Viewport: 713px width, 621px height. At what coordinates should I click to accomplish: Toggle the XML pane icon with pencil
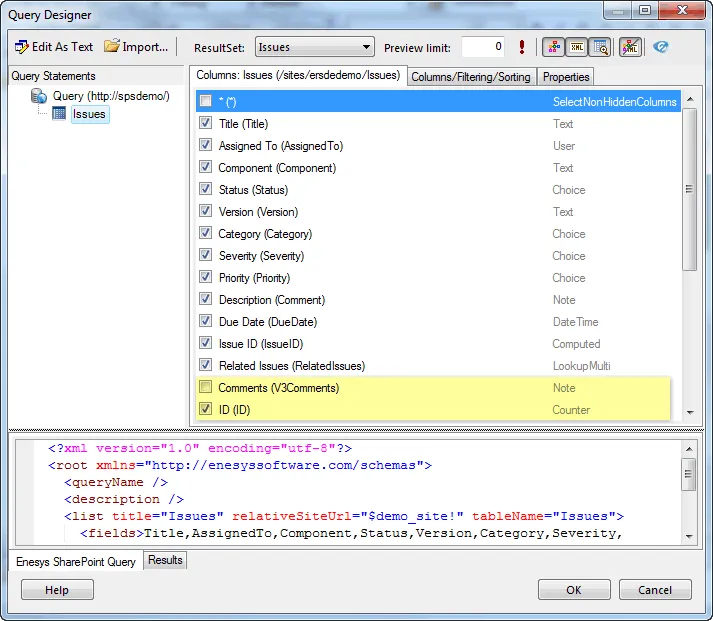(x=631, y=47)
